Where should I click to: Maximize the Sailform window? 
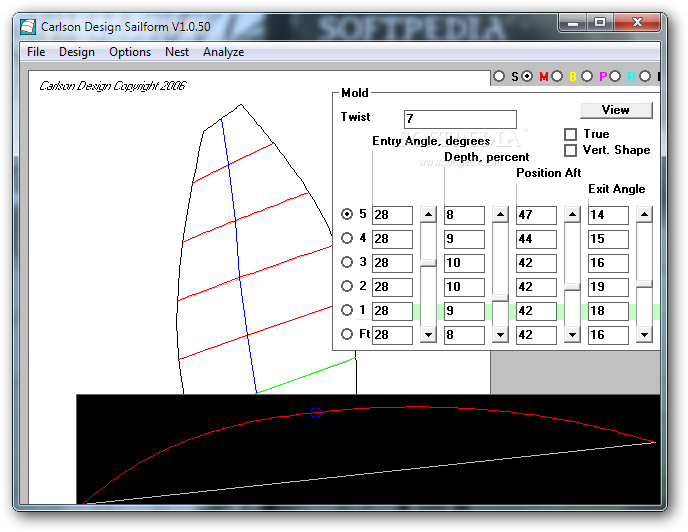pos(600,22)
